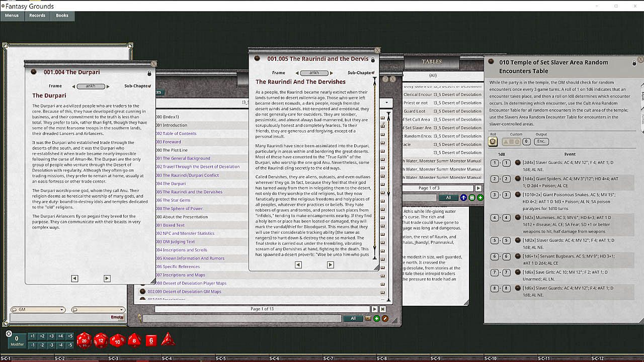Toggle lock on Raurindi and Dervishes record
The image size is (644, 362).
(x=373, y=60)
